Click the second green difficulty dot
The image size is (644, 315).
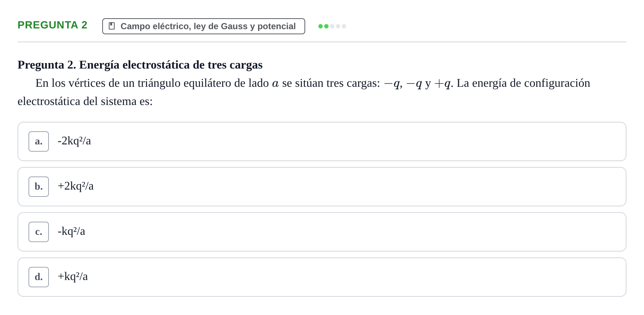(x=326, y=26)
